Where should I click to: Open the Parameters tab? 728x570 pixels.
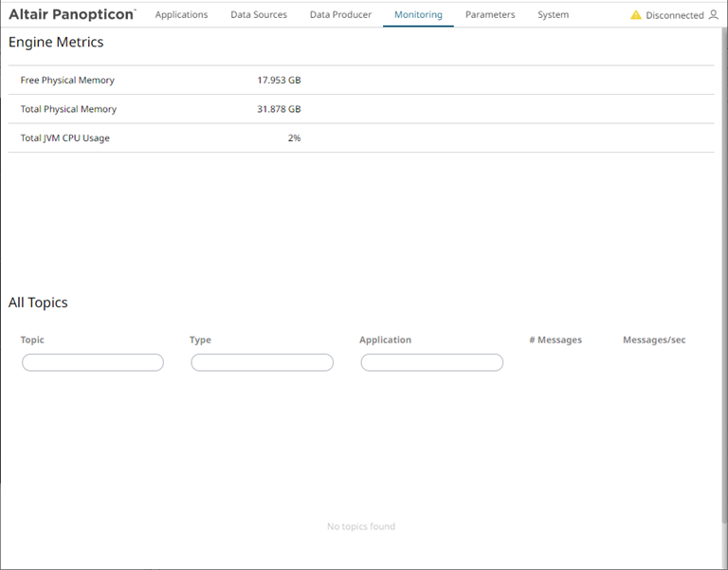click(x=490, y=15)
